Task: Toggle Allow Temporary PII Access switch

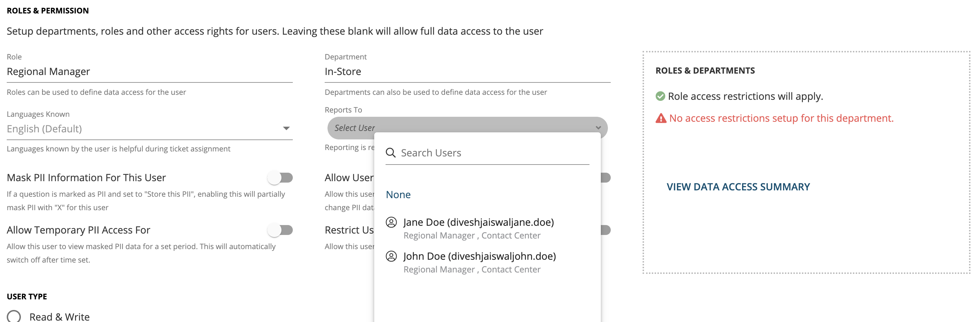Action: [280, 230]
